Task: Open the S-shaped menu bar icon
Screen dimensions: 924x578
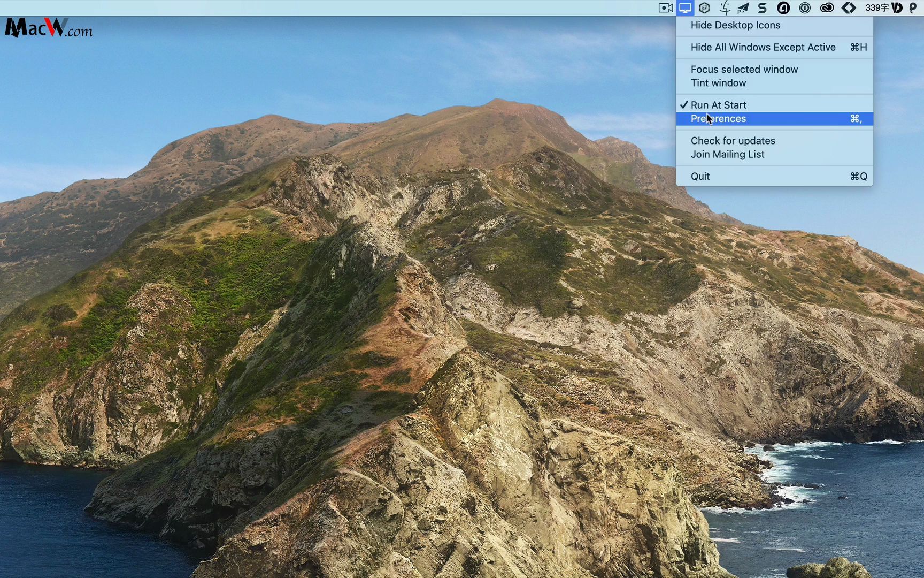Action: tap(762, 8)
